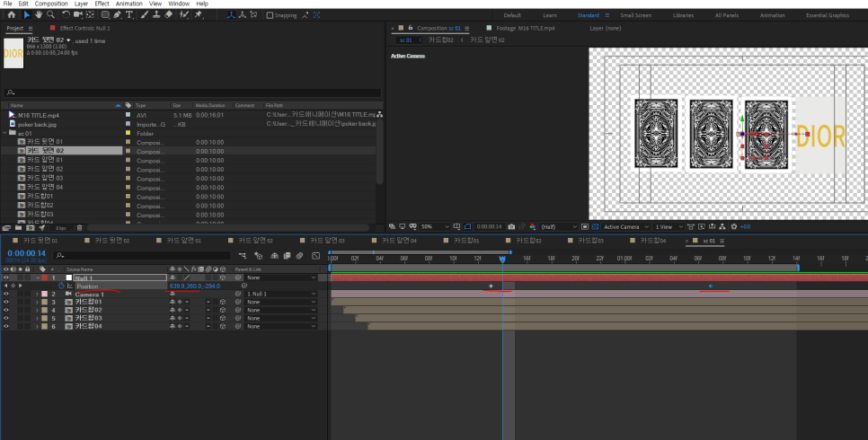The width and height of the screenshot is (868, 440).
Task: Select the Rotation tool
Action: pos(66,15)
